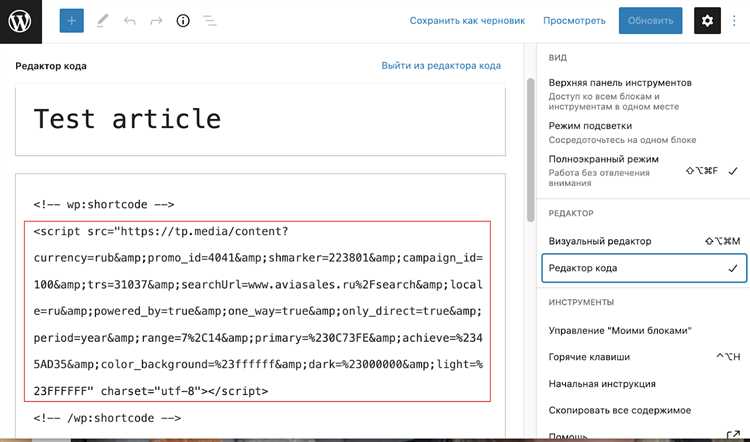Toggle the settings gear sidebar
This screenshot has width=750, height=442.
[x=707, y=21]
